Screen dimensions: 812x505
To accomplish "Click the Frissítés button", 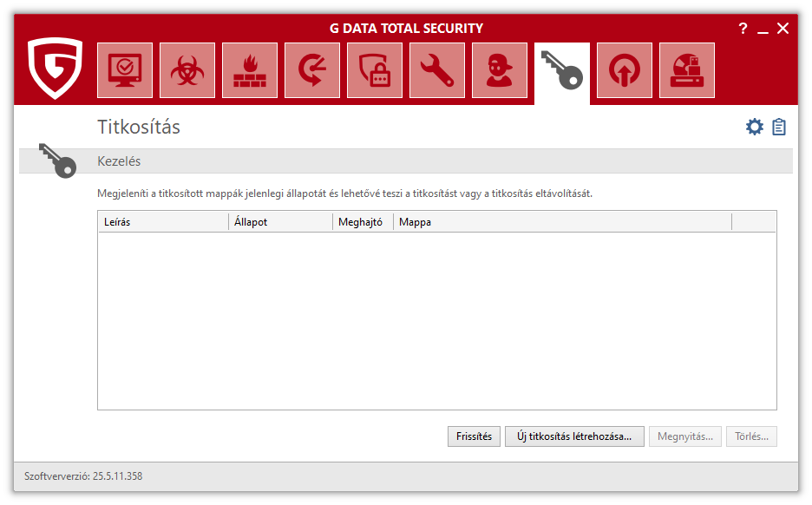I will click(474, 436).
